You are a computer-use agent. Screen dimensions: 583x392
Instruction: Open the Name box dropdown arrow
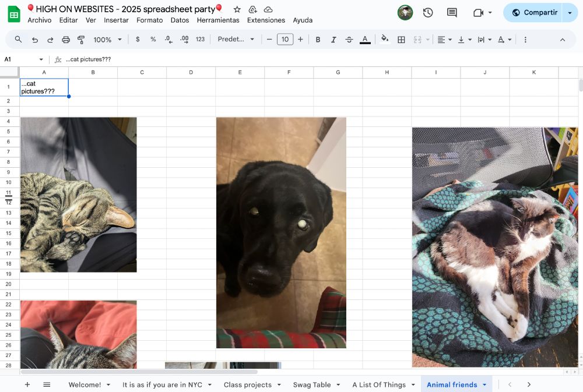[x=41, y=59]
